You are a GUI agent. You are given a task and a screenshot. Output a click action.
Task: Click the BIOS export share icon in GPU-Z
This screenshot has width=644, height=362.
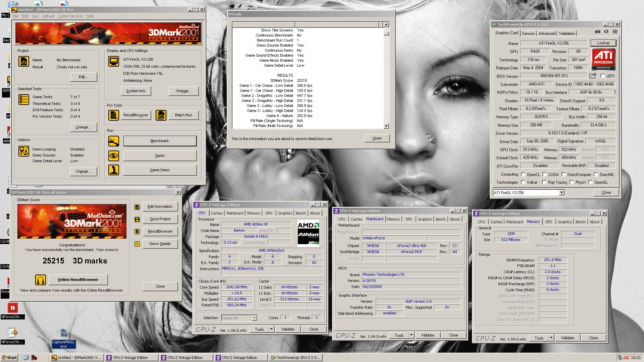(x=593, y=76)
